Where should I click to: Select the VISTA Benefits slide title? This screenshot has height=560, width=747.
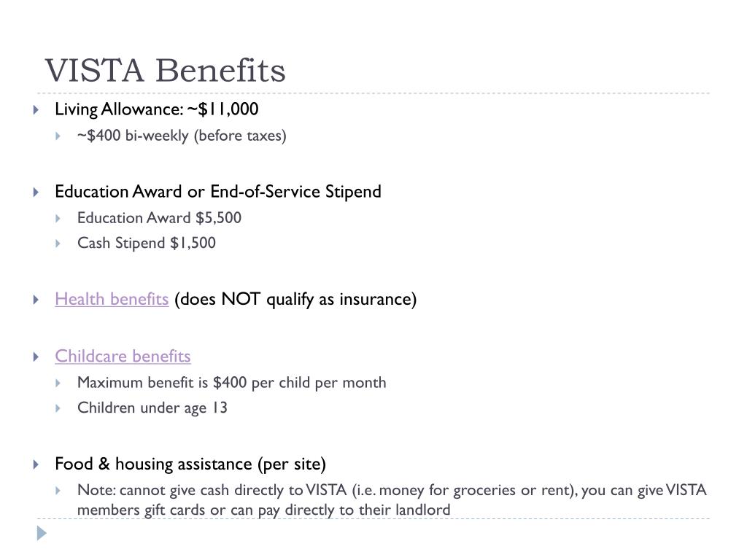coord(165,71)
